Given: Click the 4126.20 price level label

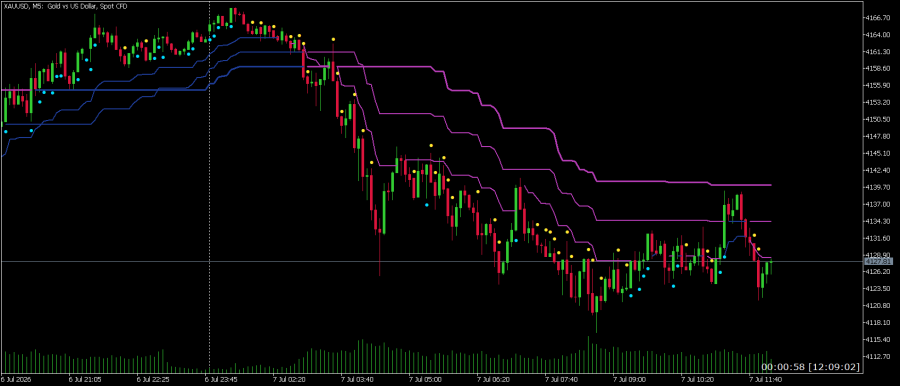Looking at the screenshot, I should (x=878, y=272).
